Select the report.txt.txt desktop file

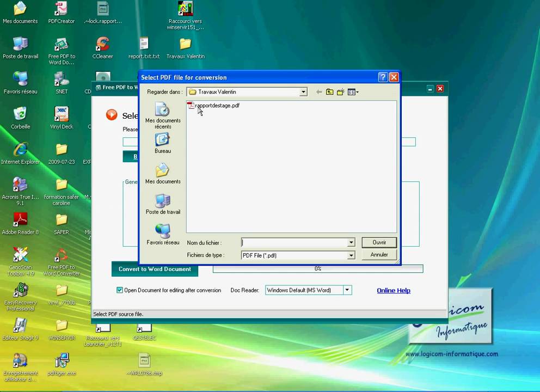144,48
